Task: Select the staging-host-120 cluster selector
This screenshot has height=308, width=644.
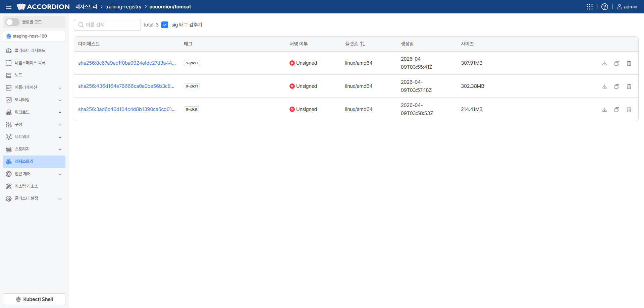Action: point(34,36)
